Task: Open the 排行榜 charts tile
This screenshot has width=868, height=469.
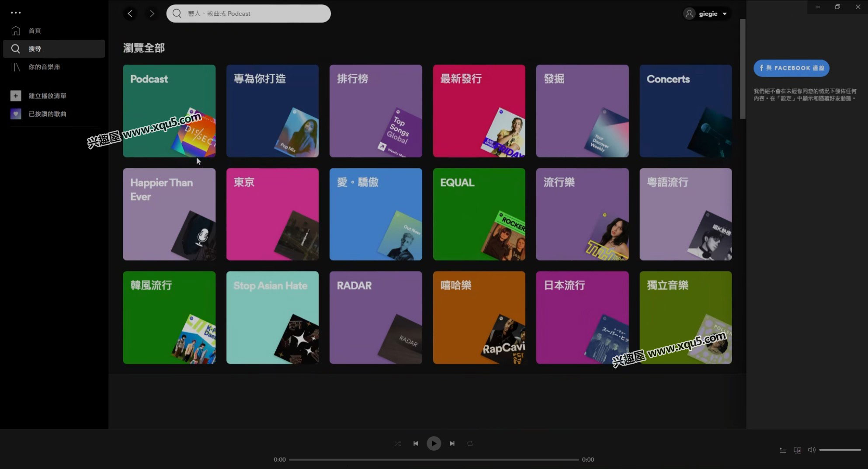Action: [x=376, y=111]
